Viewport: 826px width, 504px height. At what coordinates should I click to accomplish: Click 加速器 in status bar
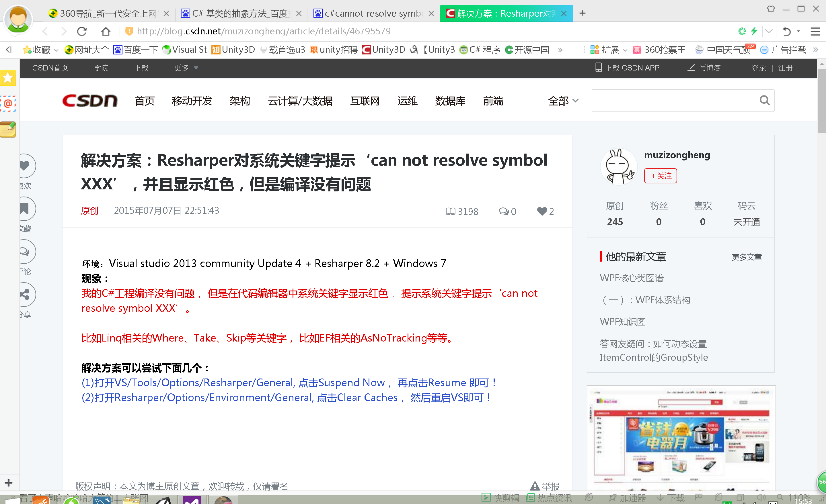point(627,498)
